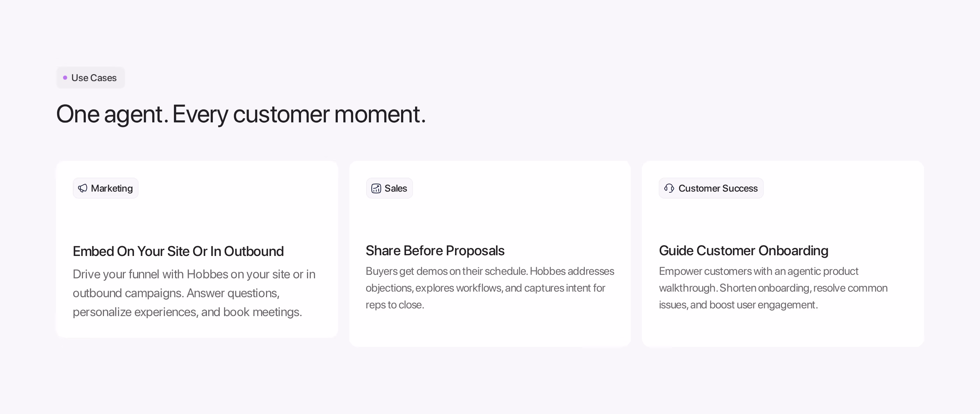Viewport: 980px width, 414px height.
Task: Click the headset icon beside Customer Success
Action: (x=669, y=188)
